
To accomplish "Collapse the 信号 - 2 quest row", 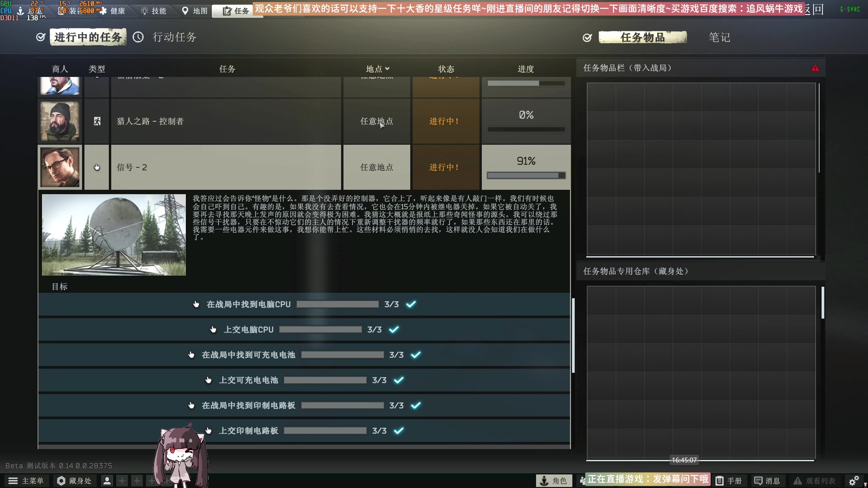I will click(226, 167).
